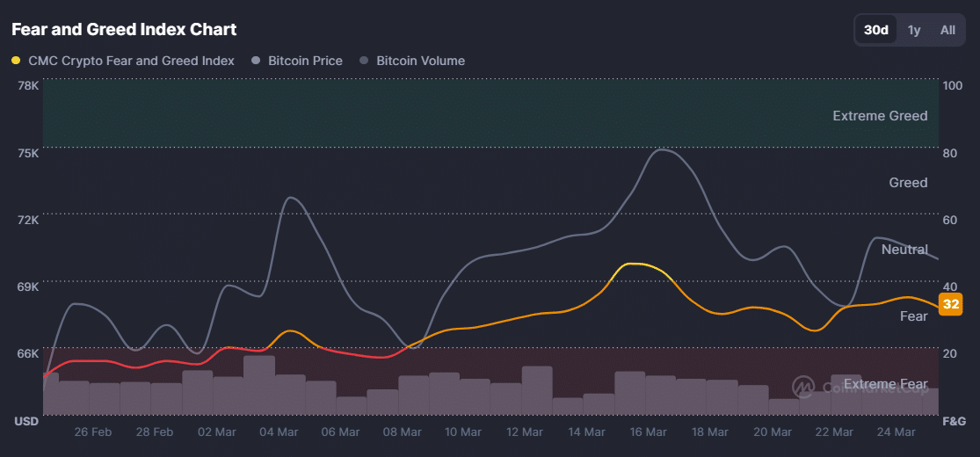Click the 04 Mar date on x-axis
This screenshot has width=980, height=457.
click(279, 432)
